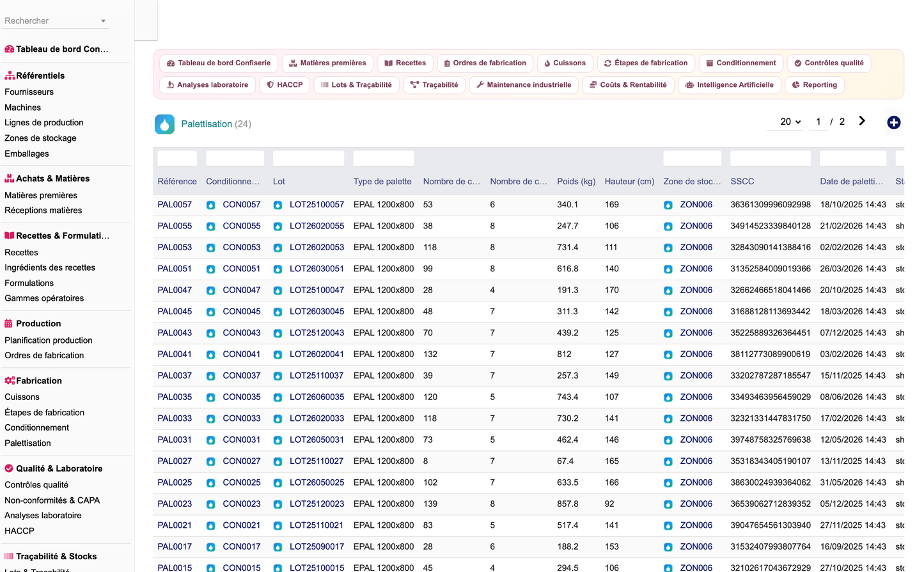The width and height of the screenshot is (924, 572).
Task: Open Zones de stockage in the sidebar
Action: coord(40,138)
